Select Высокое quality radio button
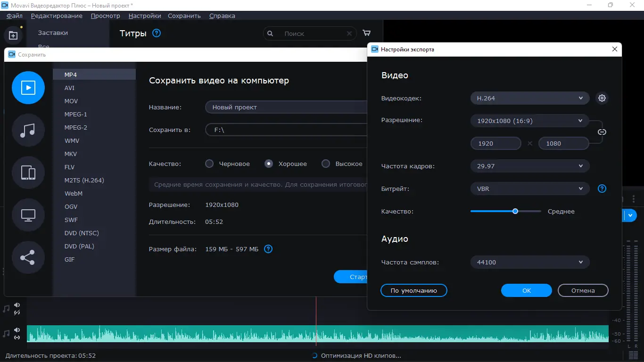 pos(326,164)
